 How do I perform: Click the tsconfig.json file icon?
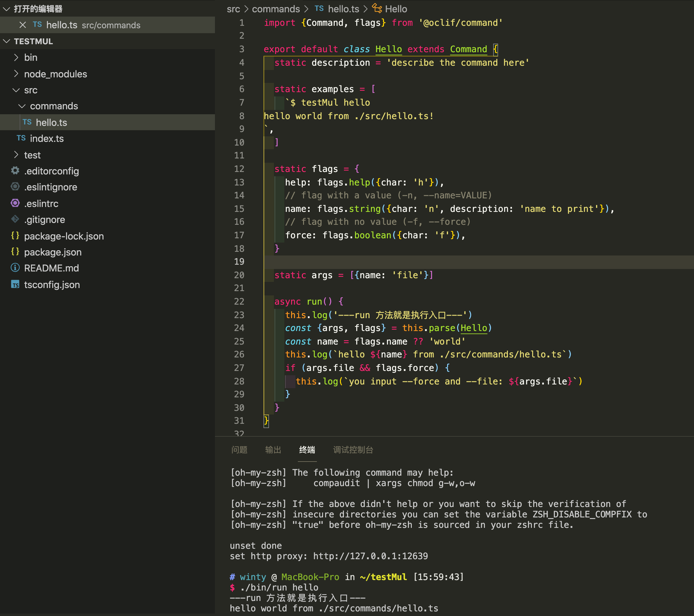pyautogui.click(x=15, y=284)
